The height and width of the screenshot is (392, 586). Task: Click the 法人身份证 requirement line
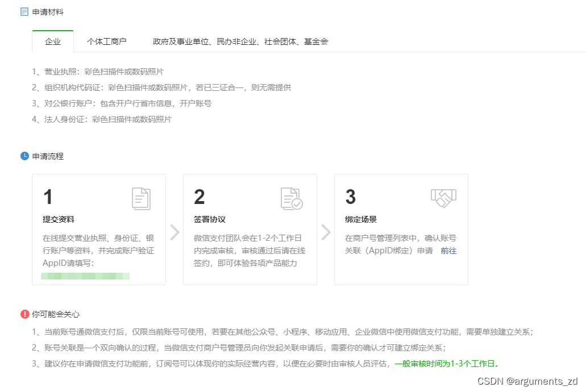102,119
